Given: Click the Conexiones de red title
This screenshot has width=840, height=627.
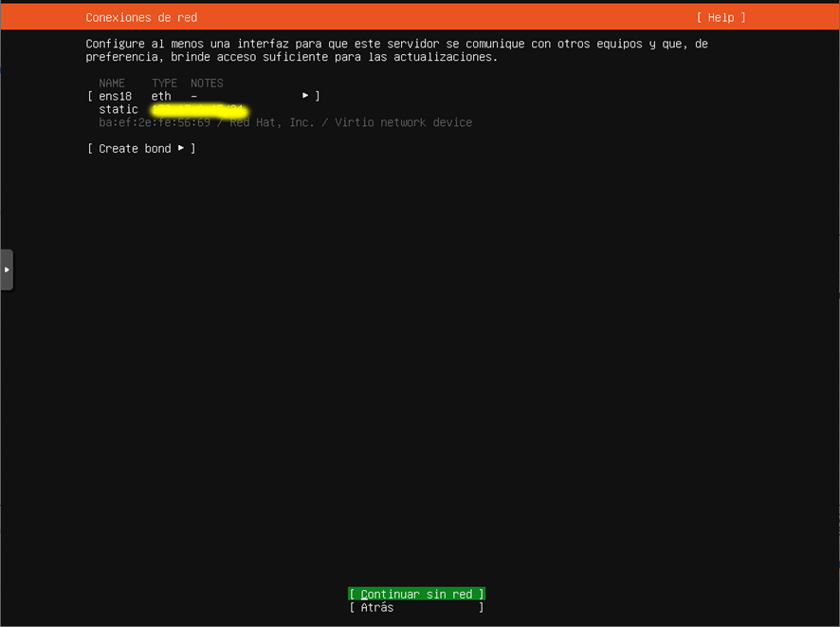Looking at the screenshot, I should click(x=141, y=18).
